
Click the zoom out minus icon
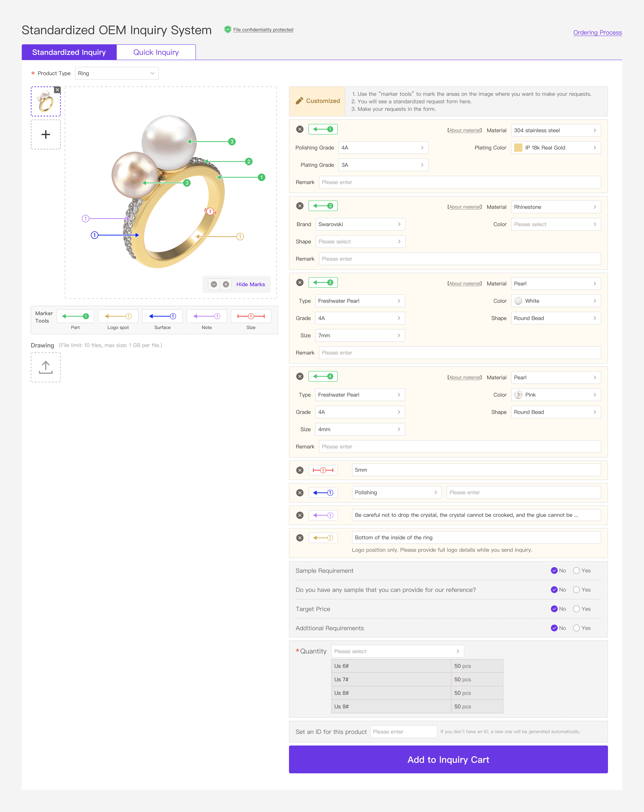[214, 284]
